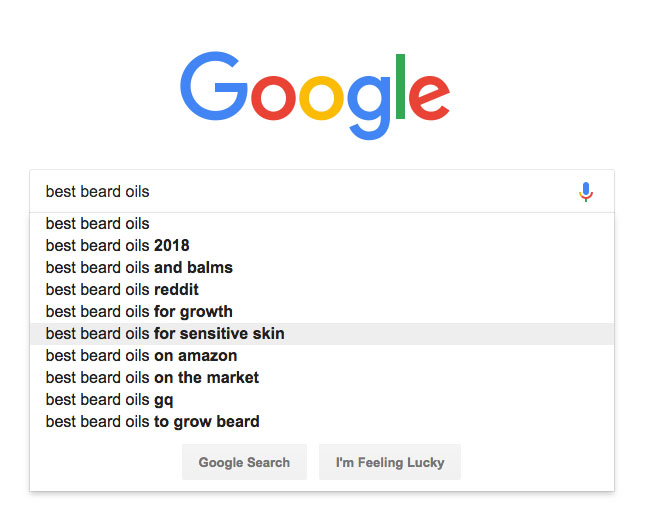This screenshot has width=645, height=508.
Task: Click the red letter o in Google logo
Action: coord(274,98)
